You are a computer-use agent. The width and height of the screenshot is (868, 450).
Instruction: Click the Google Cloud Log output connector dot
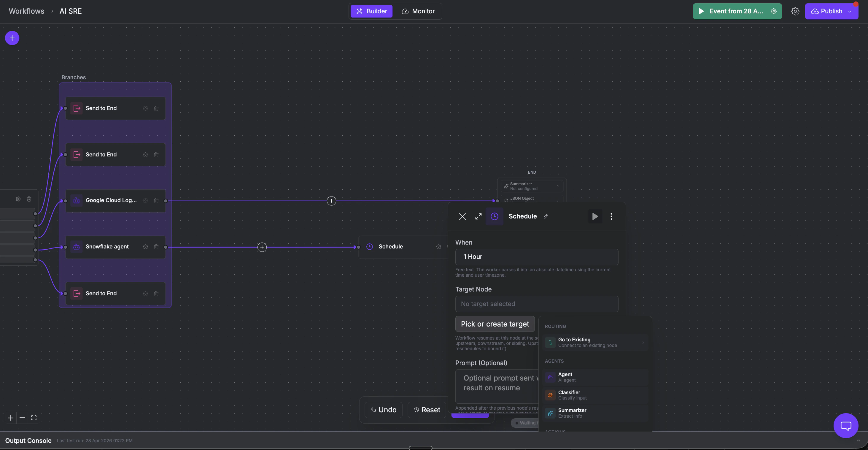click(x=166, y=201)
